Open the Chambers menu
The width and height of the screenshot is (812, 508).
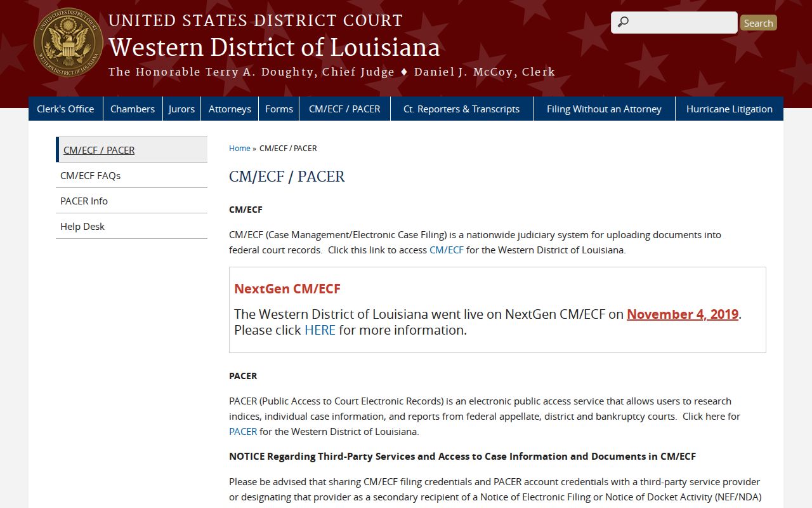[x=133, y=109]
